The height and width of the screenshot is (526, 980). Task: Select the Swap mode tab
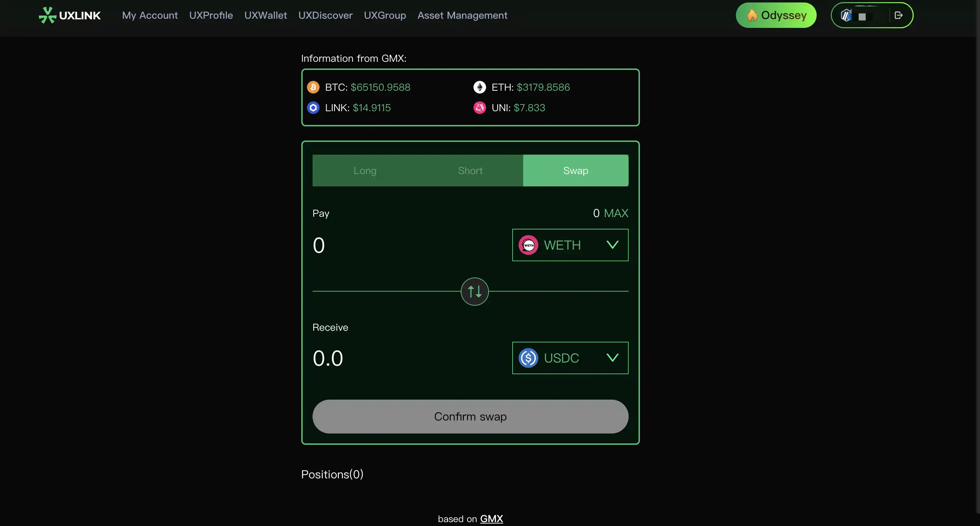click(x=575, y=171)
